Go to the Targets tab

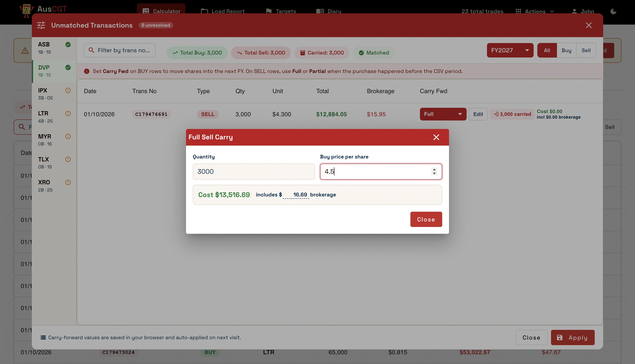281,11
